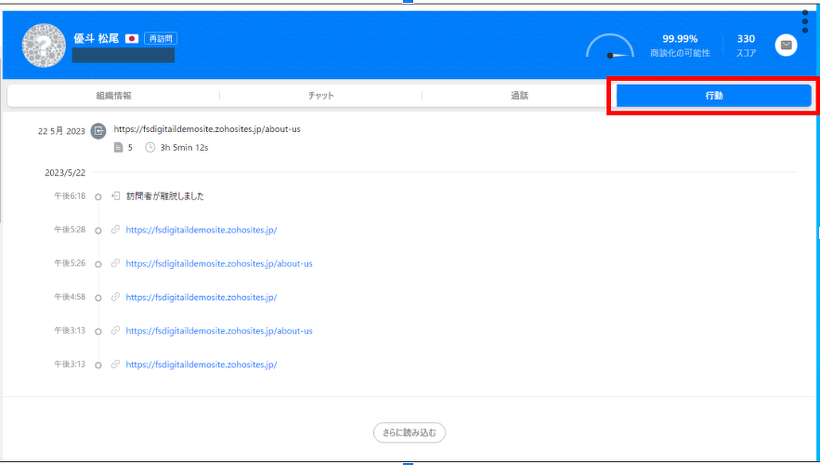Open the 午後5:28 homepage link
This screenshot has width=820, height=465.
(x=200, y=230)
